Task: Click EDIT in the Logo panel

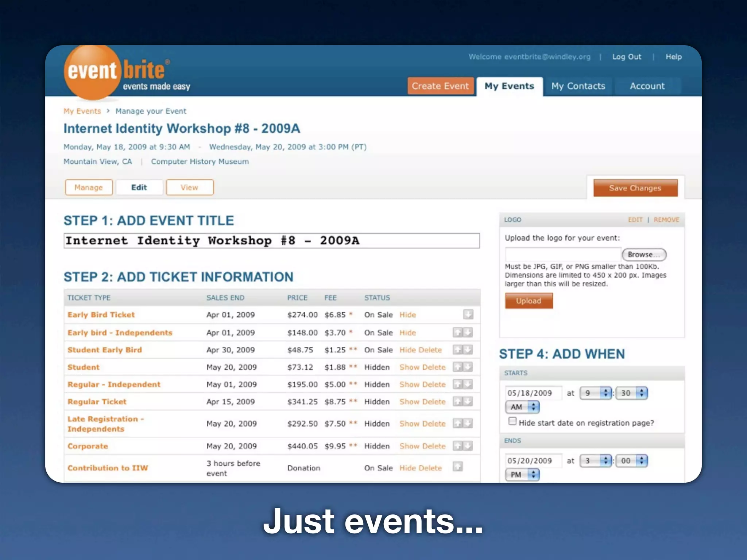Action: click(635, 219)
